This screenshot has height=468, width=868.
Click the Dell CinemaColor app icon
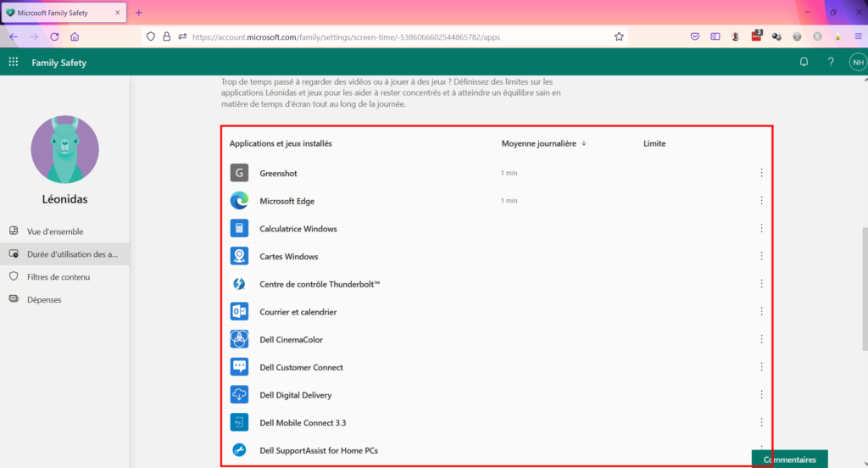(x=239, y=339)
